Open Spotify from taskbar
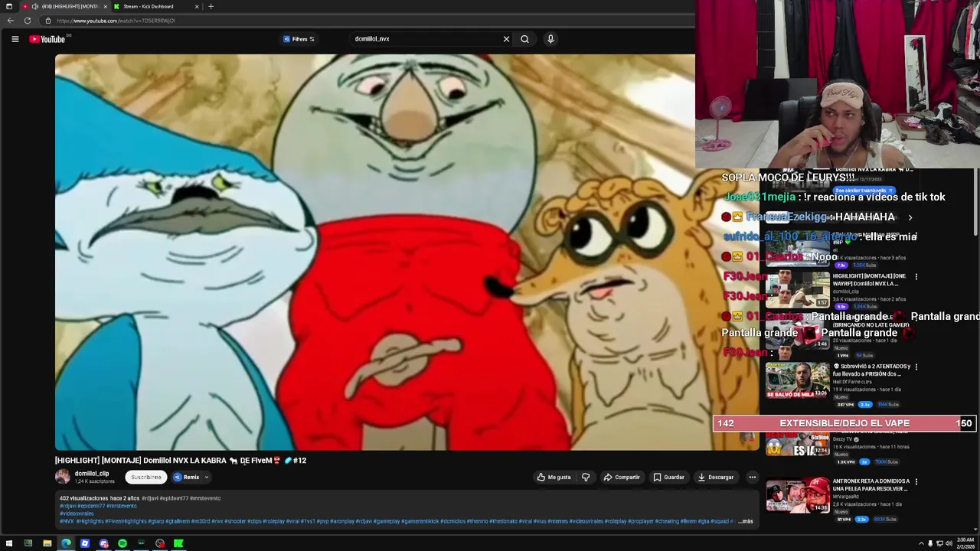Image resolution: width=980 pixels, height=551 pixels. [122, 543]
